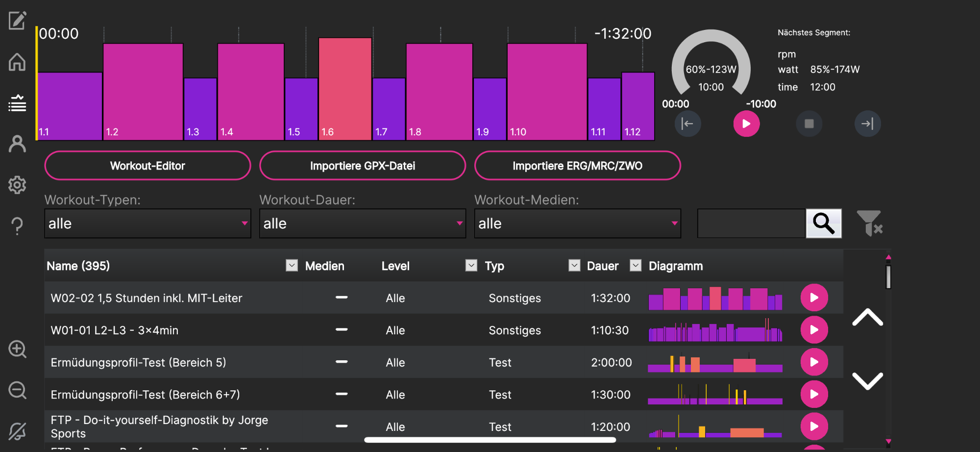This screenshot has width=980, height=452.
Task: Toggle the Dauer column sort checkbox
Action: click(636, 266)
